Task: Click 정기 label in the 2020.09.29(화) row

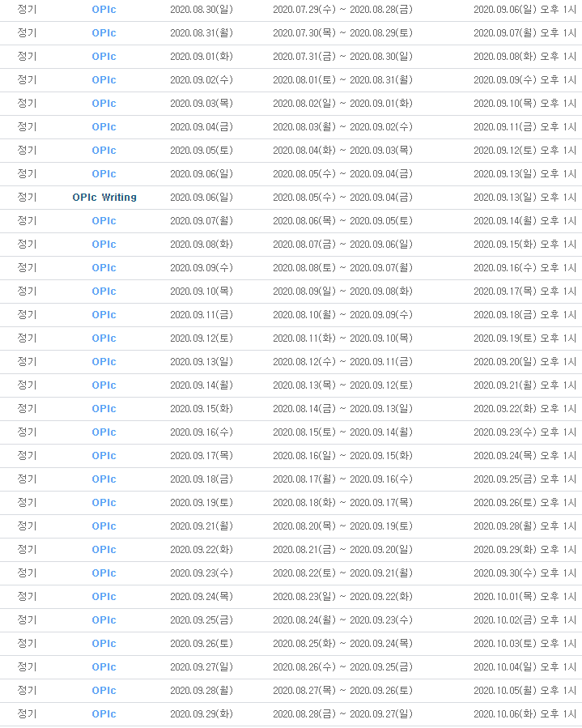Action: pos(27,714)
